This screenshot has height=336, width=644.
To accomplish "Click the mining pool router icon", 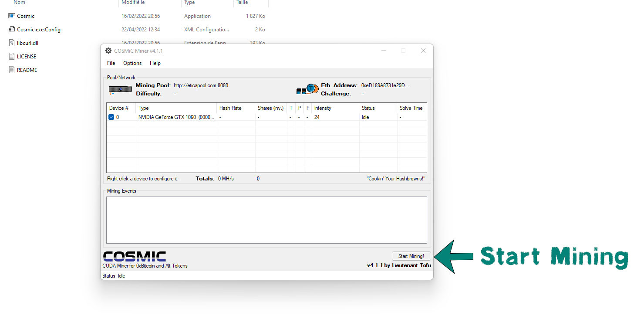I will pos(120,89).
